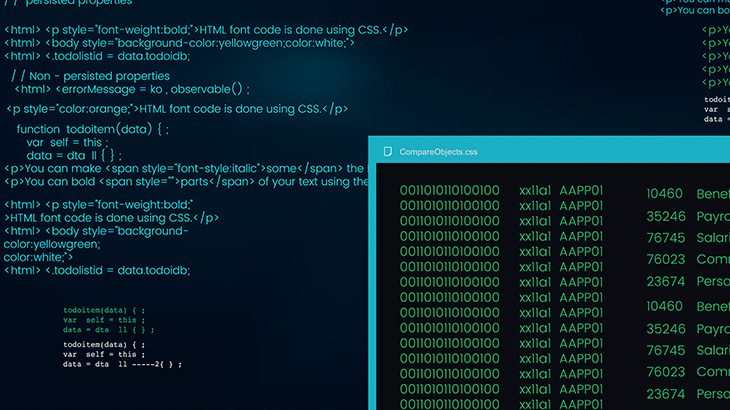This screenshot has width=730, height=410.
Task: Click the 'Non - persisted properties' comment line
Action: coord(91,76)
